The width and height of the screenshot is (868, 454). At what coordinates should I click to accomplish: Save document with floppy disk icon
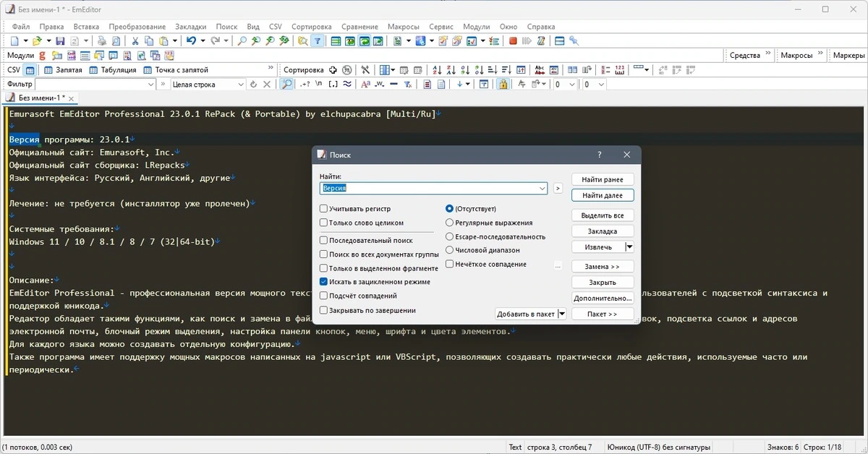pyautogui.click(x=60, y=41)
